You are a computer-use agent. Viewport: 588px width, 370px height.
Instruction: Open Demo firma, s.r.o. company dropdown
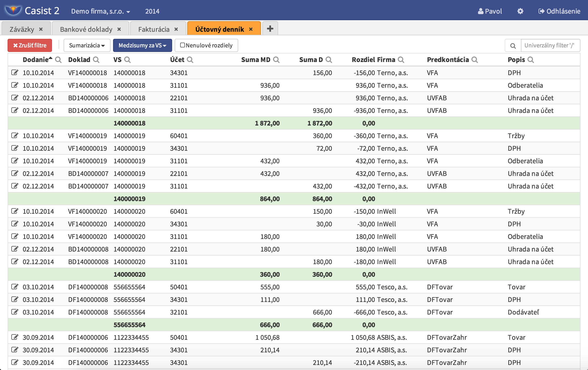(100, 11)
